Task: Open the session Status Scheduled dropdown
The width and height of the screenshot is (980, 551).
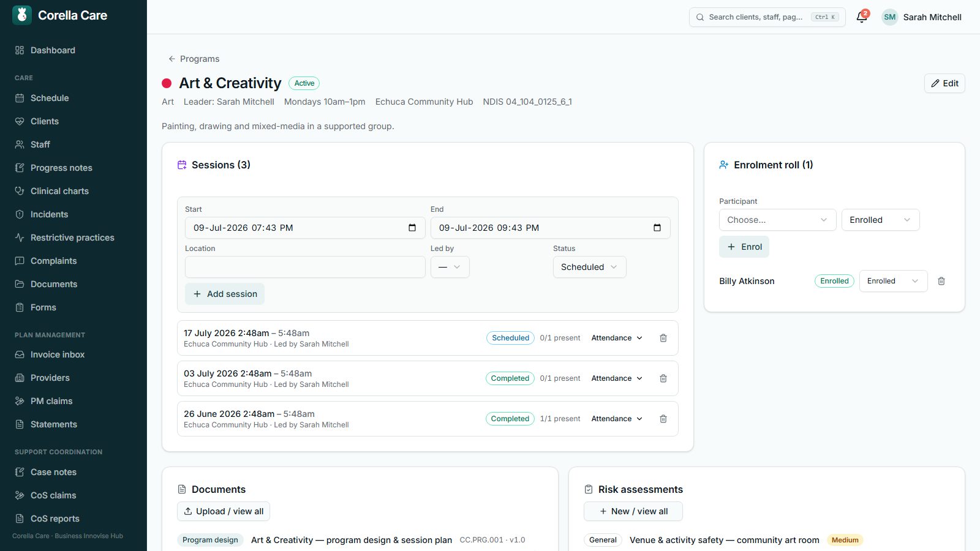Action: click(589, 267)
